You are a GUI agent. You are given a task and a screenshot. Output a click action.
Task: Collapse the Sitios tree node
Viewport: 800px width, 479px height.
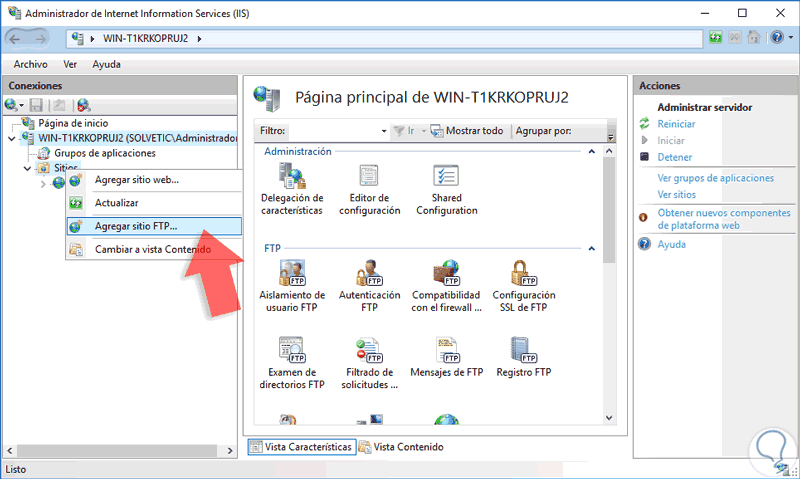click(x=28, y=168)
